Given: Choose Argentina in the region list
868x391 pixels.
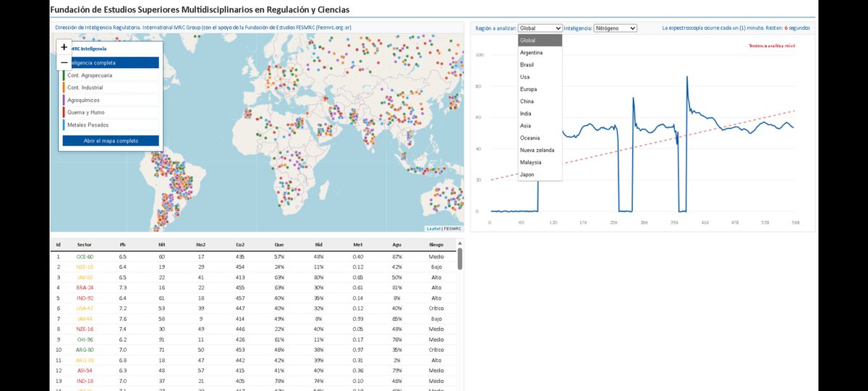Looking at the screenshot, I should click(x=540, y=53).
